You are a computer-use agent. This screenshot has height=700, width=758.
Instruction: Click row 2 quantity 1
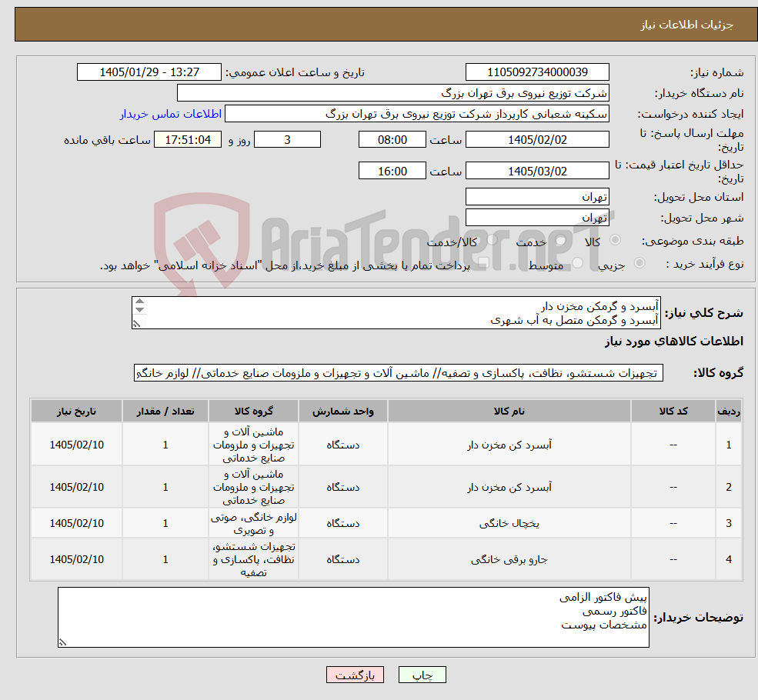(x=165, y=487)
